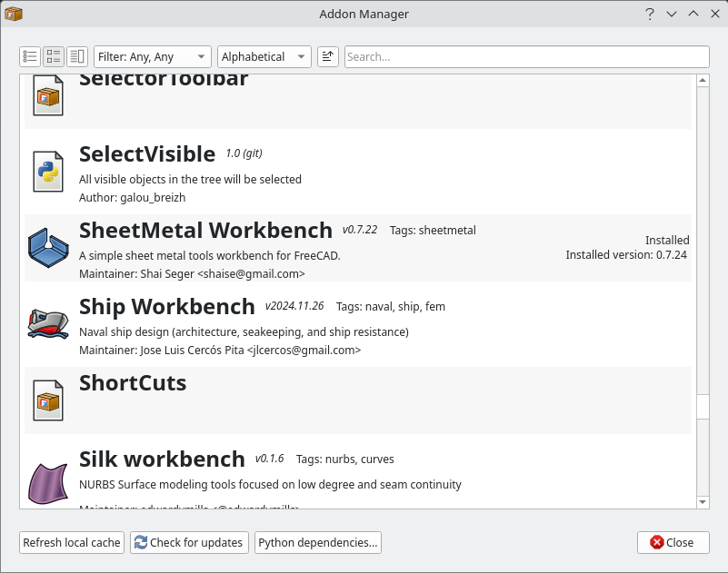This screenshot has height=573, width=728.
Task: Select the SheetMetal Workbench icon
Action: (x=47, y=247)
